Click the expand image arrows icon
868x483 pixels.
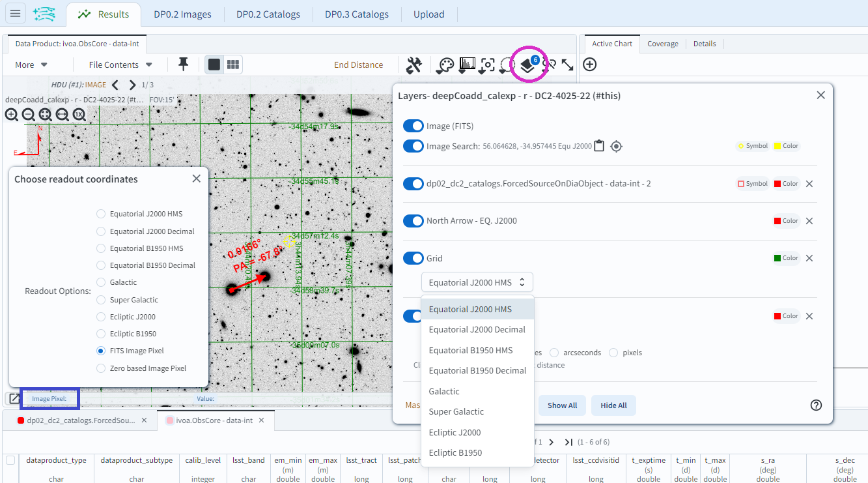(x=568, y=65)
